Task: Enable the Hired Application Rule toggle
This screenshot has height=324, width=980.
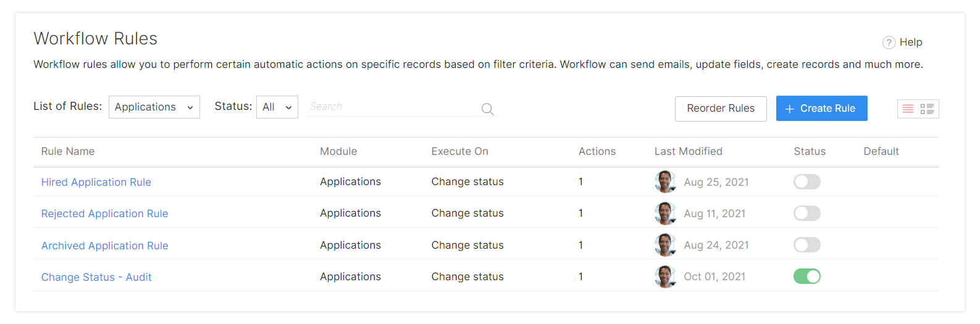Action: [807, 181]
